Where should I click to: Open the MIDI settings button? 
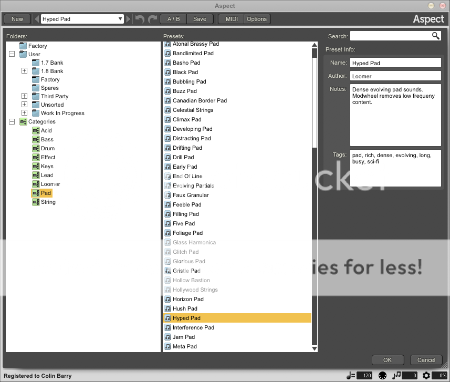(x=231, y=19)
